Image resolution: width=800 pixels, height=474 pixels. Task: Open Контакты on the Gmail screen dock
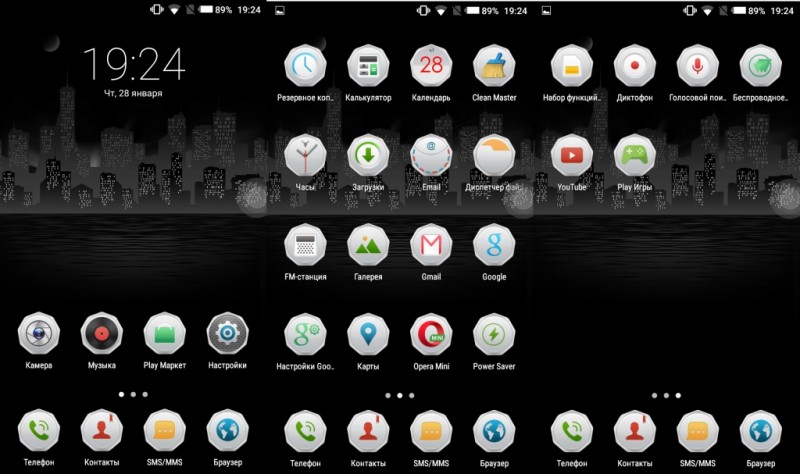[x=368, y=432]
